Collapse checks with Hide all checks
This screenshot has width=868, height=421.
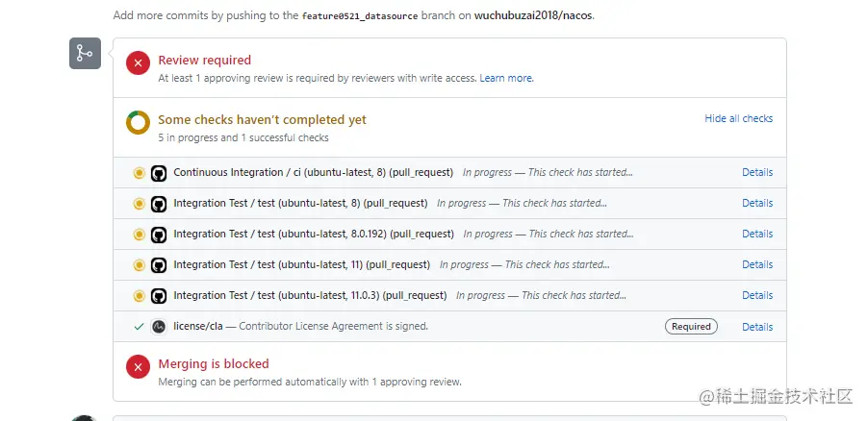[738, 118]
